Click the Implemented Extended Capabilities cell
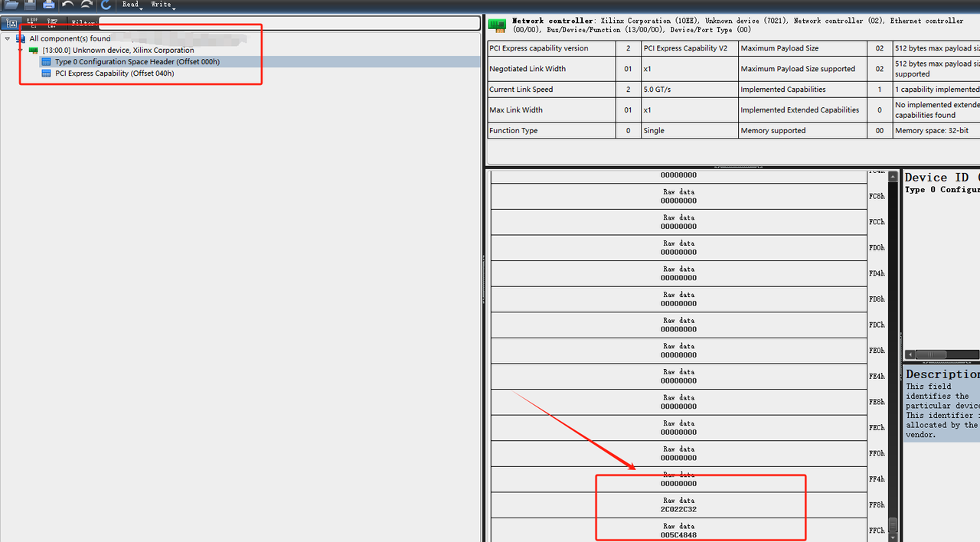The image size is (980, 542). (x=803, y=110)
